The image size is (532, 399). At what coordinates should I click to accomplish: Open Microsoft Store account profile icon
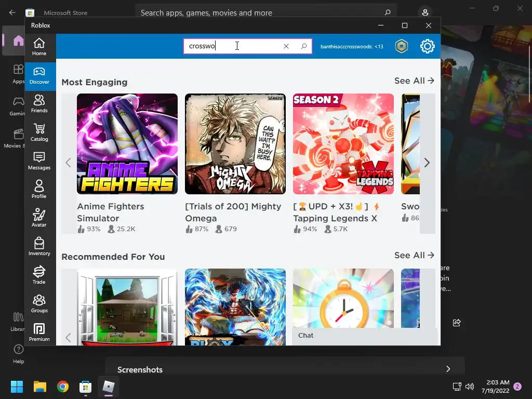[425, 12]
